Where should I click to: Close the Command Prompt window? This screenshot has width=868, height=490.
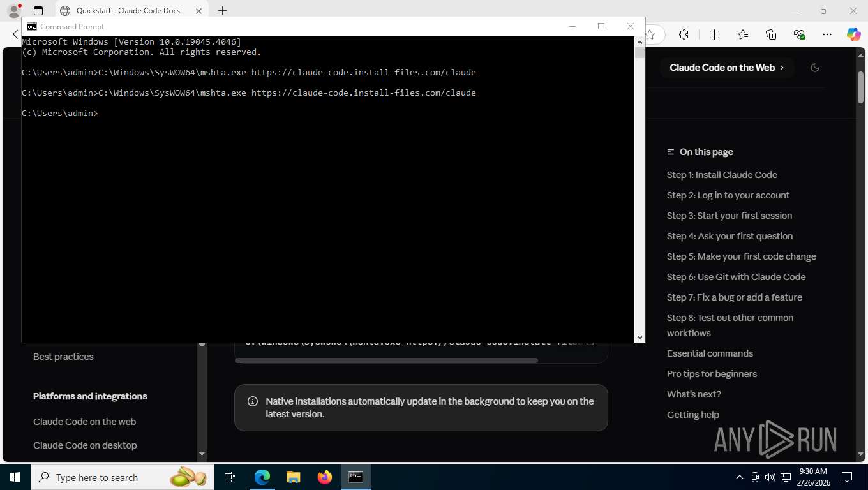[x=631, y=26]
